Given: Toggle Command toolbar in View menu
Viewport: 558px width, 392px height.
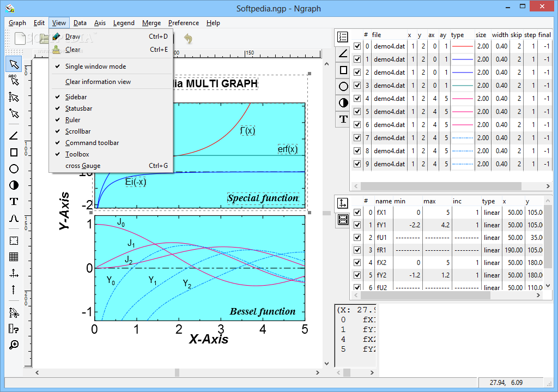Looking at the screenshot, I should pos(111,143).
